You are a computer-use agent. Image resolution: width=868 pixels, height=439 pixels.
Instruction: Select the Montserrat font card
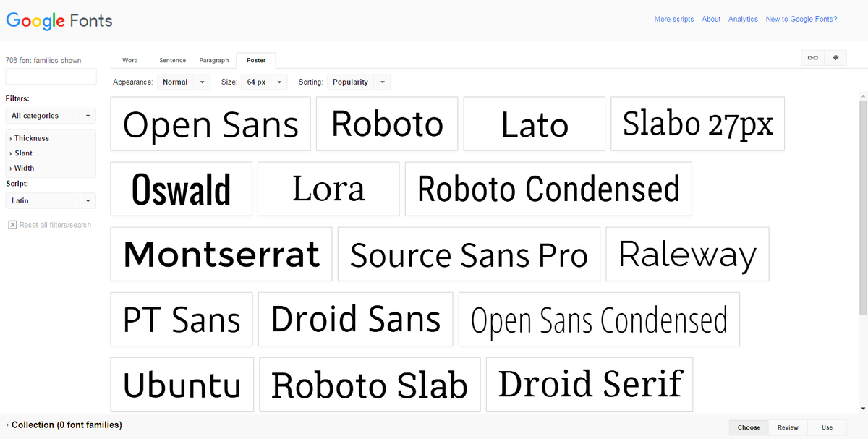coord(221,254)
